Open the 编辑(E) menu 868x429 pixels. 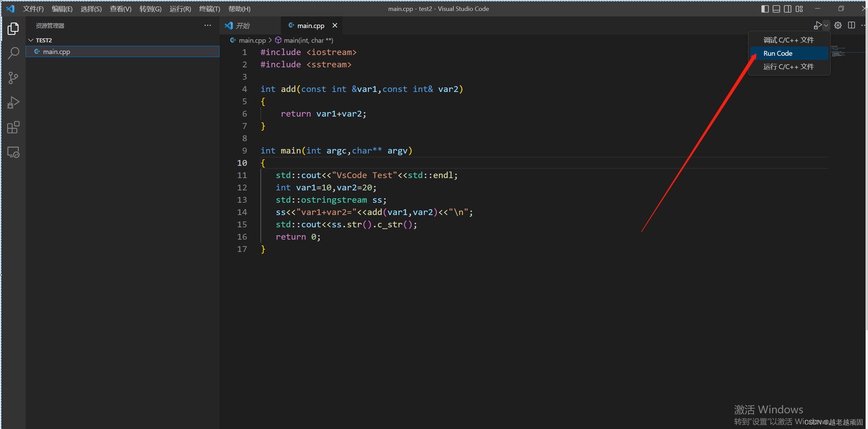click(62, 9)
